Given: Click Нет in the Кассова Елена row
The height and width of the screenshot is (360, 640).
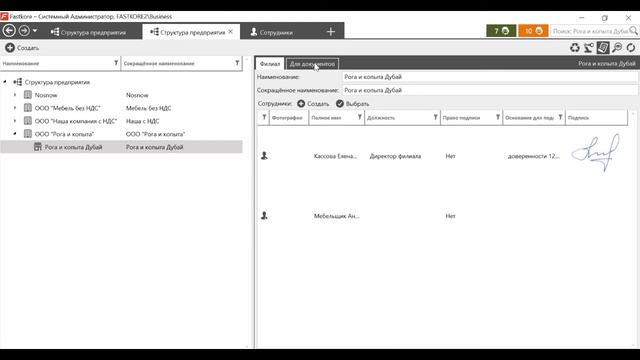Looking at the screenshot, I should tap(450, 156).
